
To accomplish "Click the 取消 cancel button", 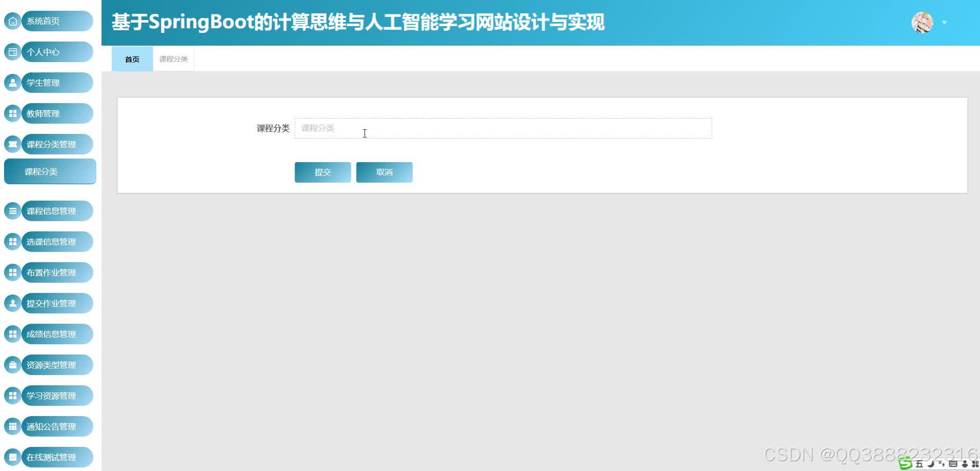I will (x=384, y=172).
